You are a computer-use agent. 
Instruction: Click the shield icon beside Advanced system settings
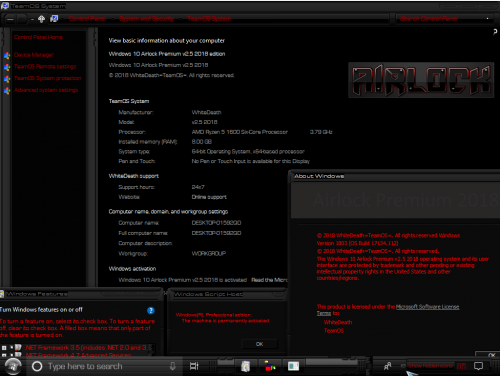[7, 90]
